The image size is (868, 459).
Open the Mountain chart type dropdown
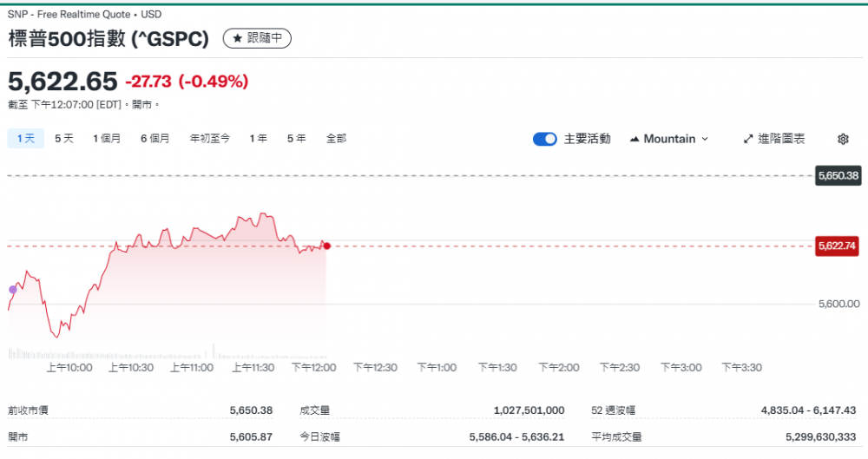(668, 139)
